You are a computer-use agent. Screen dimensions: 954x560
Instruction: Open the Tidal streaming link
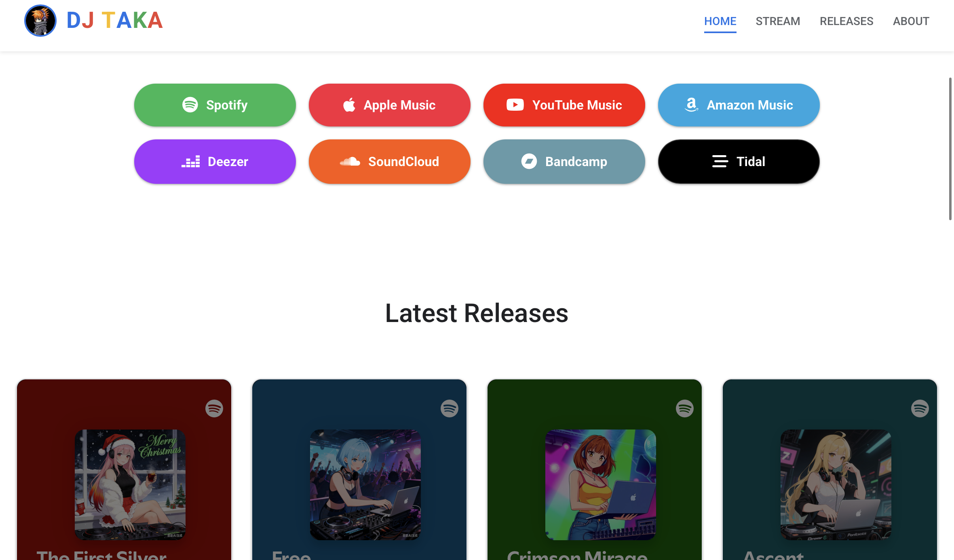point(739,162)
